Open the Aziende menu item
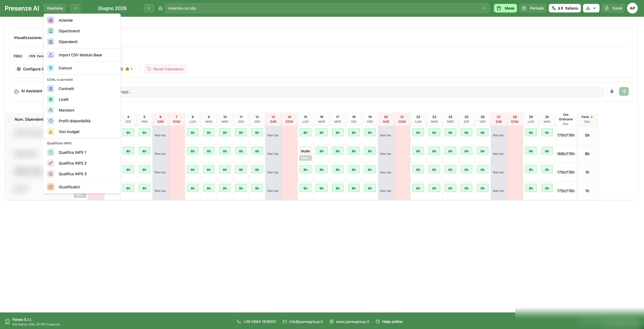The image size is (644, 329). tap(82, 20)
